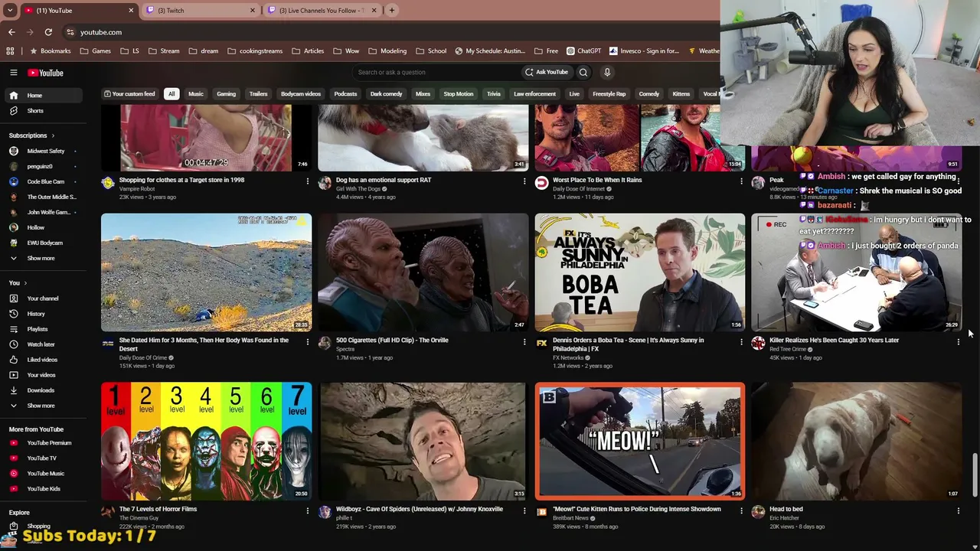
Task: Open the My Schedule: Austin bookmark
Action: click(x=490, y=51)
